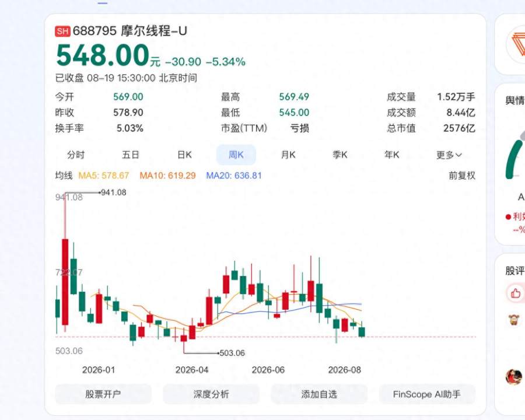Open the 前复权 adjustment selector
Image resolution: width=525 pixels, height=420 pixels.
(462, 176)
